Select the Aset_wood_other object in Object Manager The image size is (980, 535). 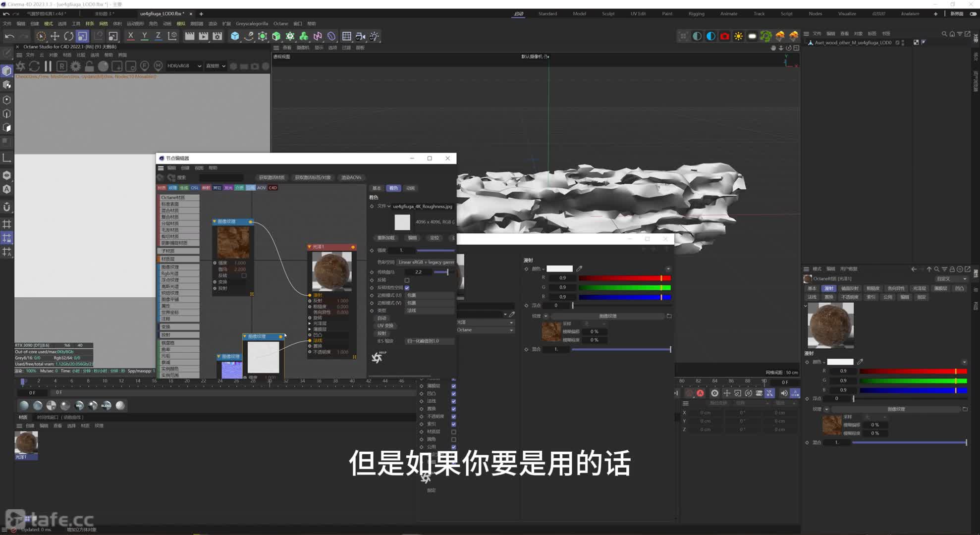tap(853, 43)
